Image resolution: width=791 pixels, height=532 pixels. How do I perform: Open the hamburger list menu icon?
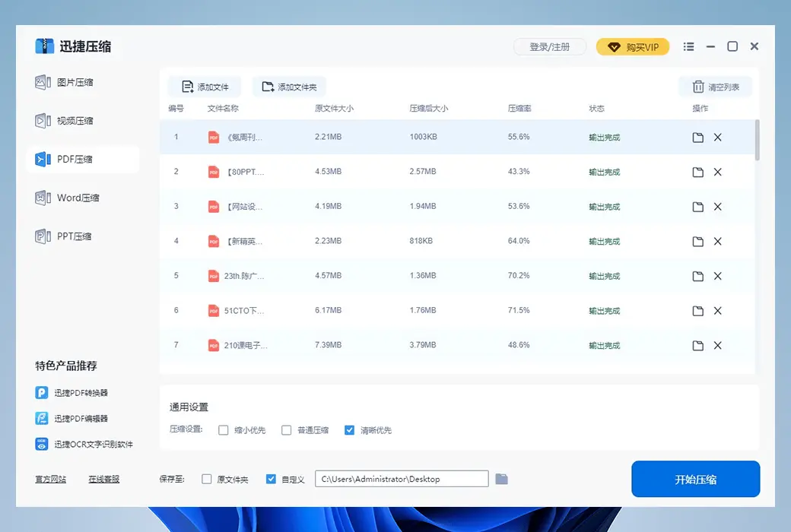tap(688, 46)
